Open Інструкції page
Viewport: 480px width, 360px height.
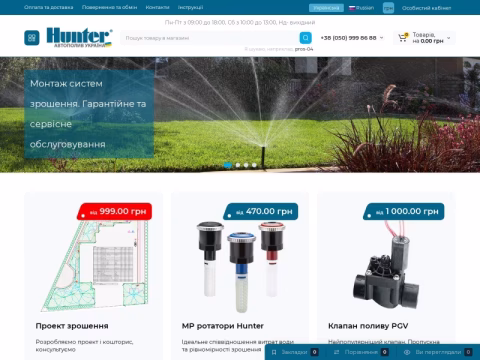[190, 7]
